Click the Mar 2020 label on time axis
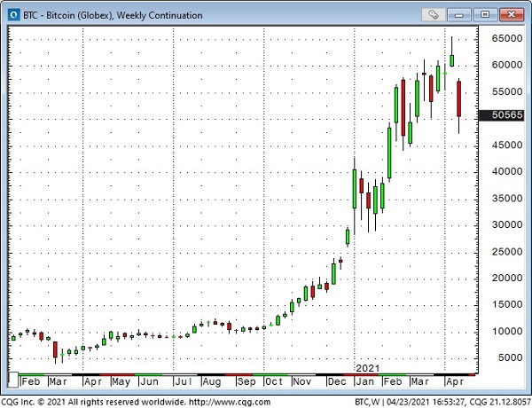The image size is (532, 408). pyautogui.click(x=58, y=382)
